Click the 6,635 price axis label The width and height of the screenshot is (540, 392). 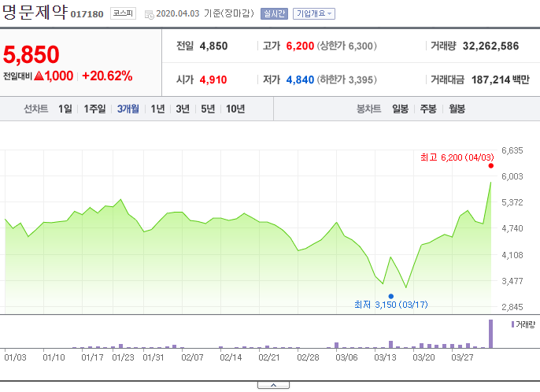512,150
